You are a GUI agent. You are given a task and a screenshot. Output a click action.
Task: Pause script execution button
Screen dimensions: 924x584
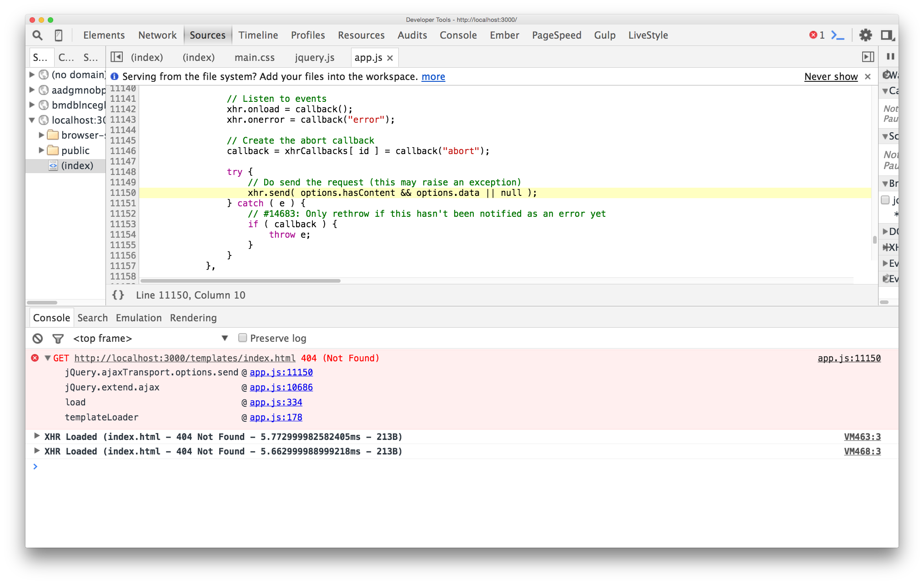890,57
